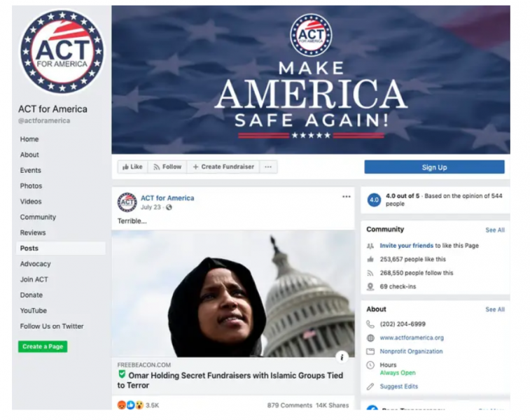Click the category icon beside Nonprofit Organization
Image resolution: width=530 pixels, height=420 pixels.
(370, 351)
